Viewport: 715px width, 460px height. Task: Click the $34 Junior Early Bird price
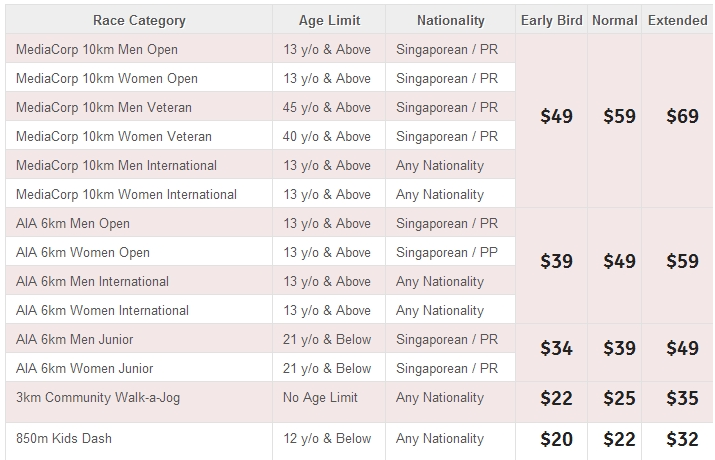[556, 348]
